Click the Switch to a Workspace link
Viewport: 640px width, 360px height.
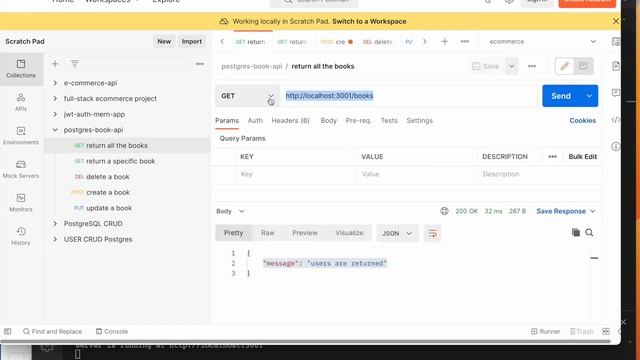tap(369, 21)
